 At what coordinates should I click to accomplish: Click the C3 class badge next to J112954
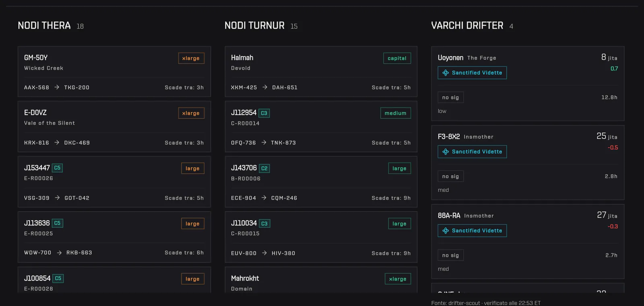(264, 113)
